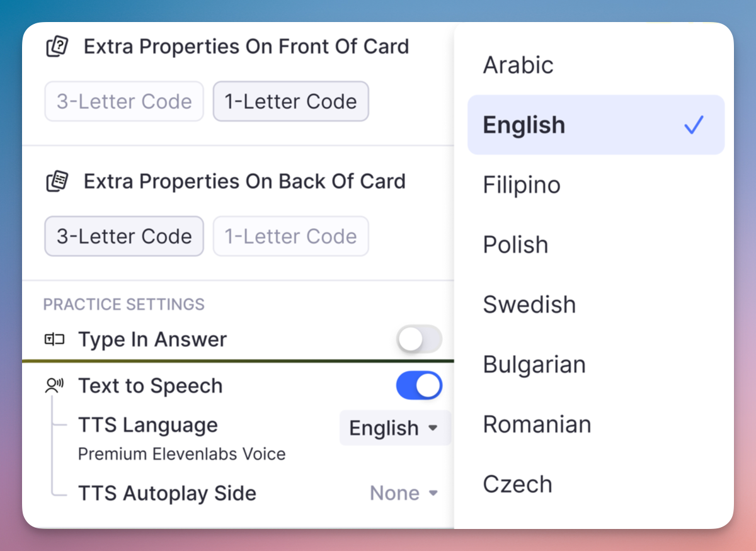Screen dimensions: 756x551
Task: Disable the Text to Speech switch
Action: (x=419, y=386)
